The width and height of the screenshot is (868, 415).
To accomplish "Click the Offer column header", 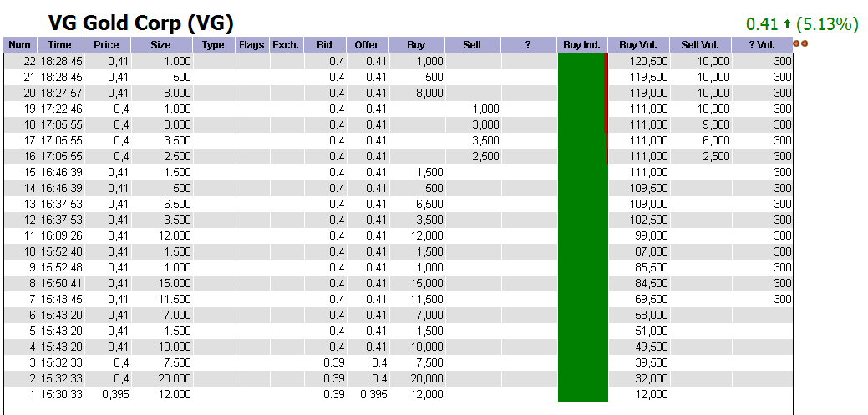I will (368, 45).
